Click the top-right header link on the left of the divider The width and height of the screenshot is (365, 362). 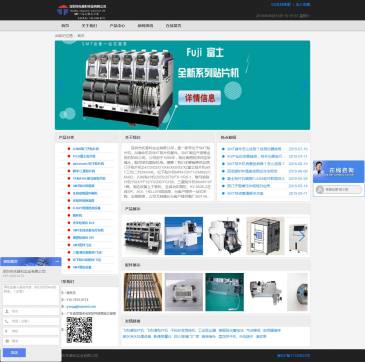281,5
